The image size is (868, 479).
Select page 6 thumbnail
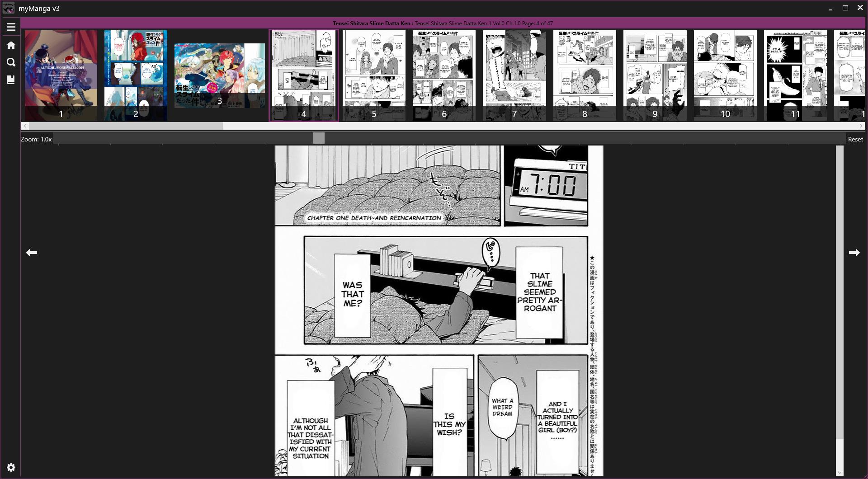(444, 75)
